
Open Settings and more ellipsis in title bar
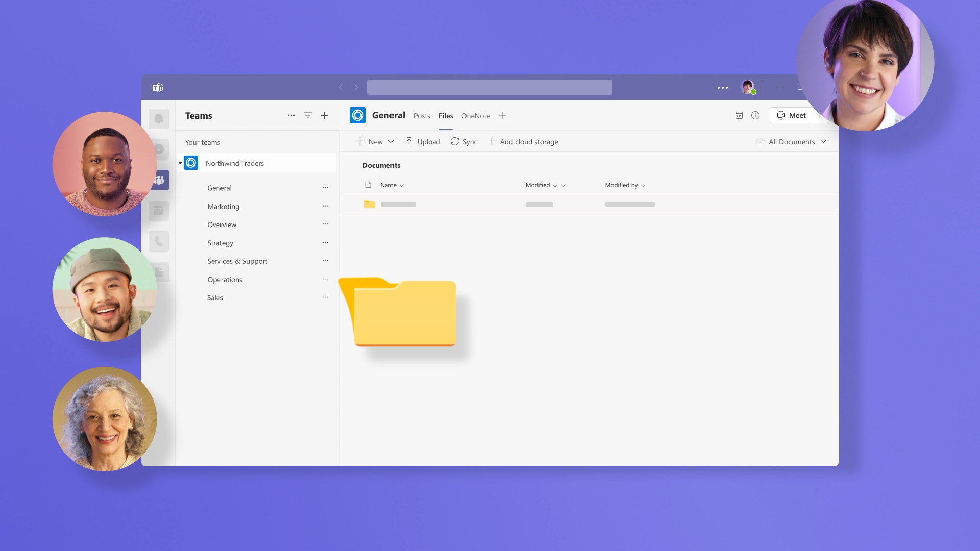[x=722, y=88]
